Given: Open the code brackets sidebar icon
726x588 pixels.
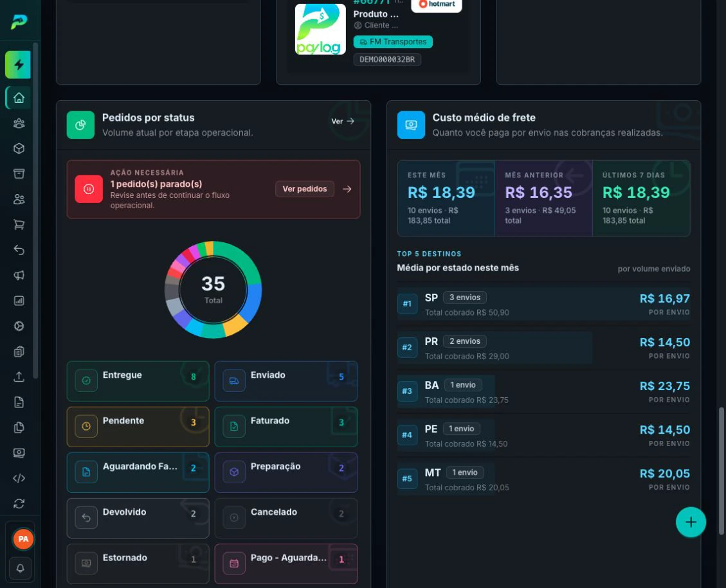Looking at the screenshot, I should [x=19, y=478].
